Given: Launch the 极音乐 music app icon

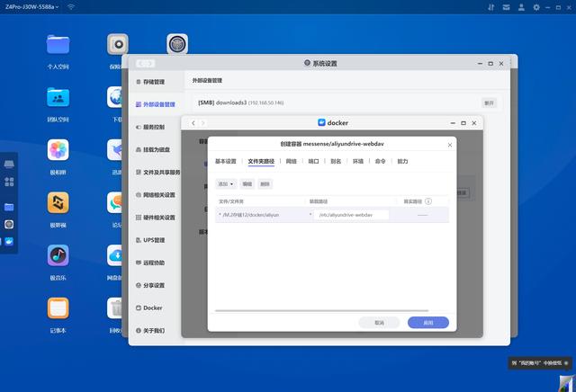Looking at the screenshot, I should pos(58,255).
